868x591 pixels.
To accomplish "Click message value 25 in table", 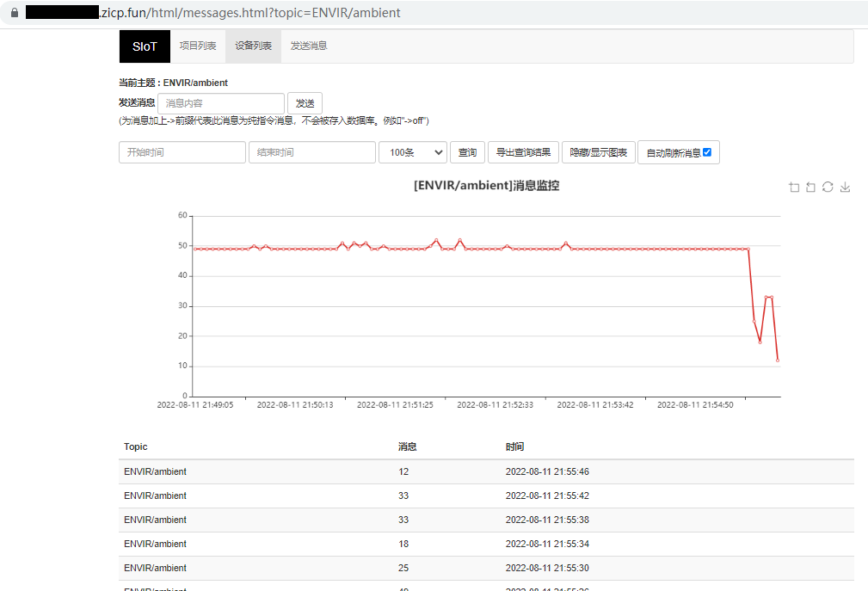I will pyautogui.click(x=403, y=568).
